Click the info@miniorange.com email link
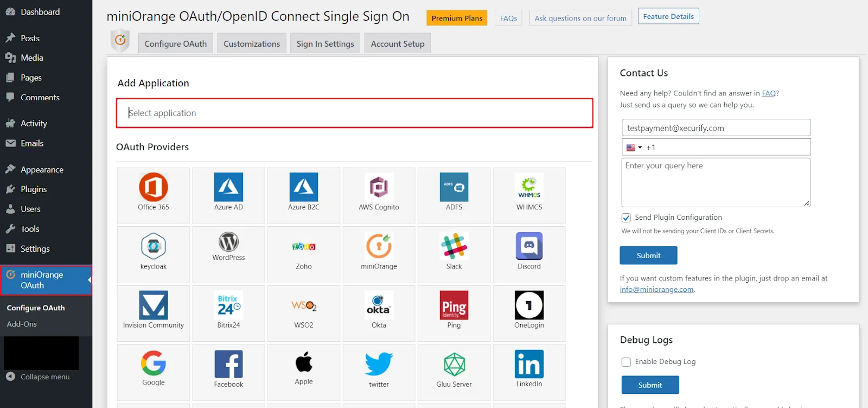Viewport: 868px width, 408px height. (656, 290)
